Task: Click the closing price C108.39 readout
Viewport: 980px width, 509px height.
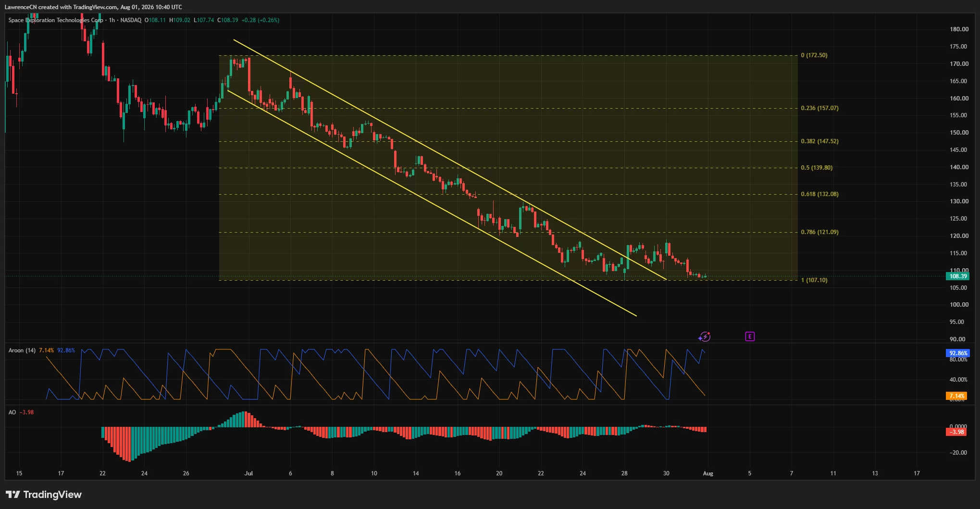Action: coord(228,20)
